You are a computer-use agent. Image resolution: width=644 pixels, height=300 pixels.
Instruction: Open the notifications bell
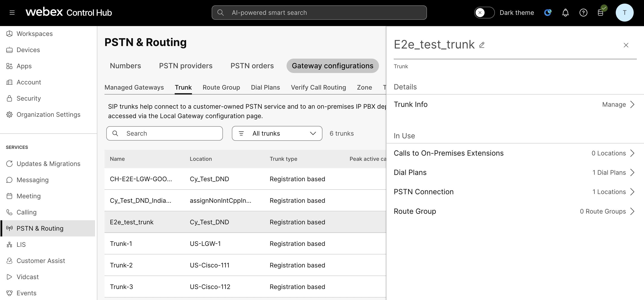565,13
